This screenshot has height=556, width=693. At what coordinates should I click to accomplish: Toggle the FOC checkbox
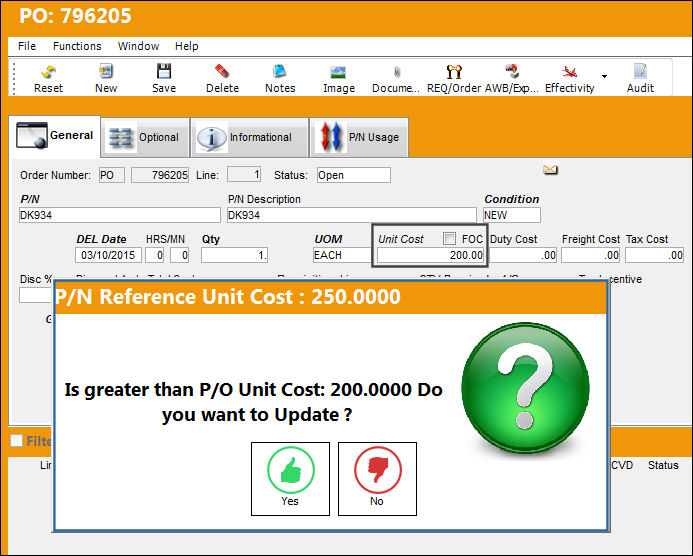click(x=449, y=239)
